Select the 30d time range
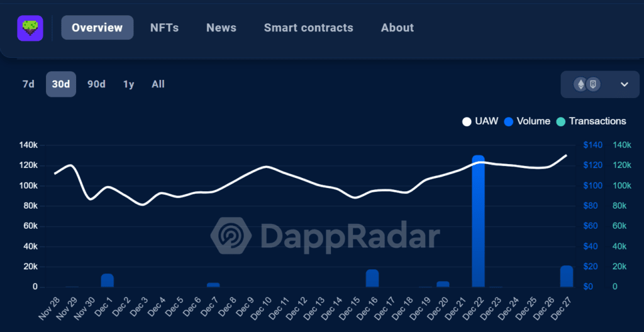Viewport: 644px width, 332px height. pyautogui.click(x=61, y=84)
